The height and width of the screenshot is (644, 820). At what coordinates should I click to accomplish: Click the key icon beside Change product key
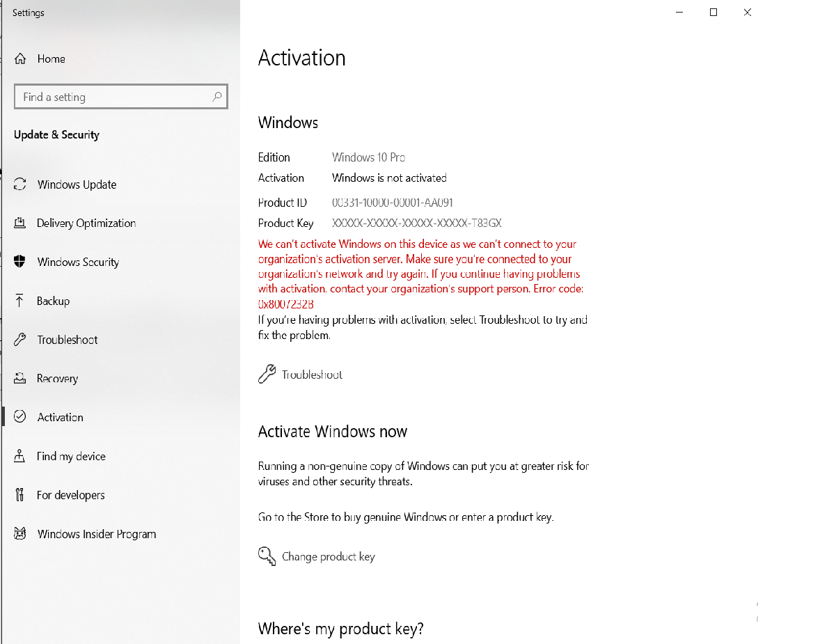pyautogui.click(x=267, y=556)
